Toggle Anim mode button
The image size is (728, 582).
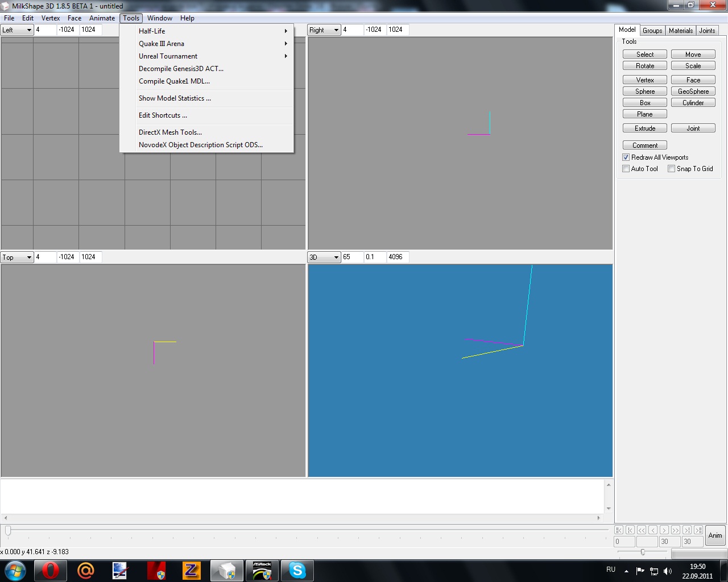(715, 535)
